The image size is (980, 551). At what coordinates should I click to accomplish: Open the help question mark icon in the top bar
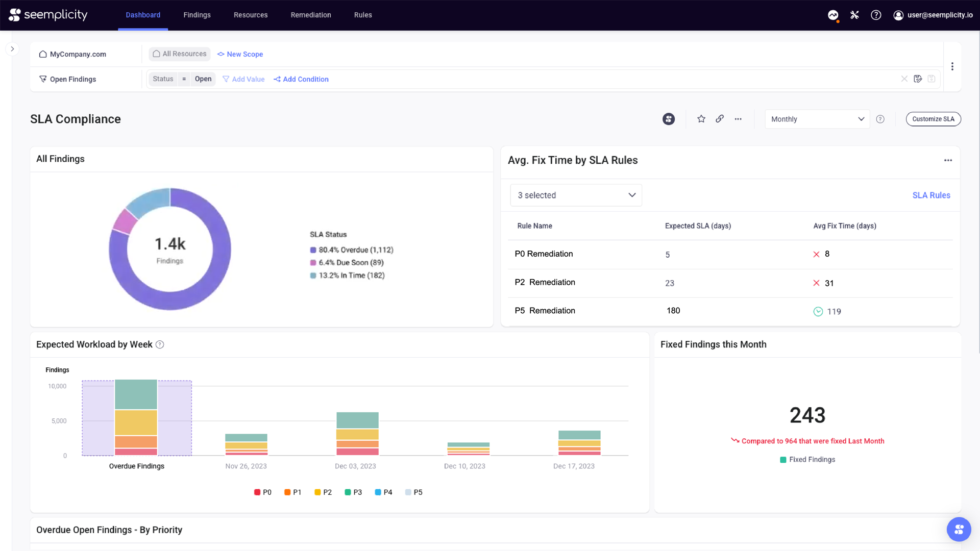(876, 15)
